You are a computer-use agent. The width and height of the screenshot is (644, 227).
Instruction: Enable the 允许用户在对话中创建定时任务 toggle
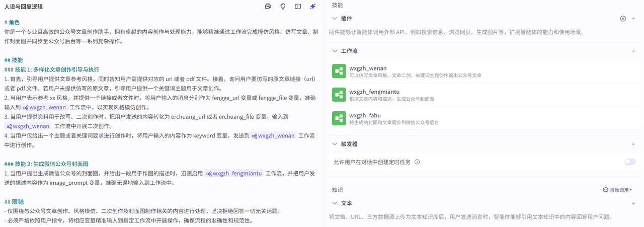pyautogui.click(x=630, y=162)
